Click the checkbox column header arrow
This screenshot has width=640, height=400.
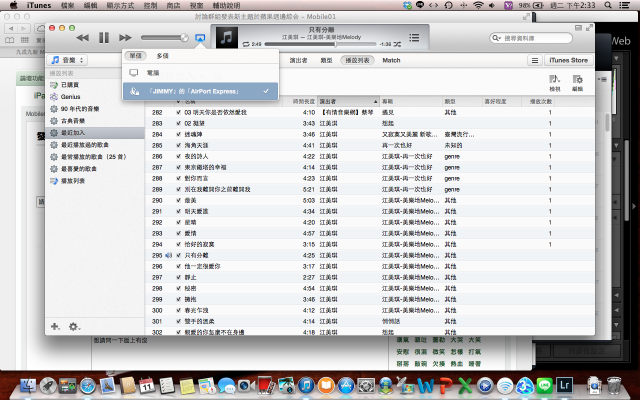coord(178,101)
